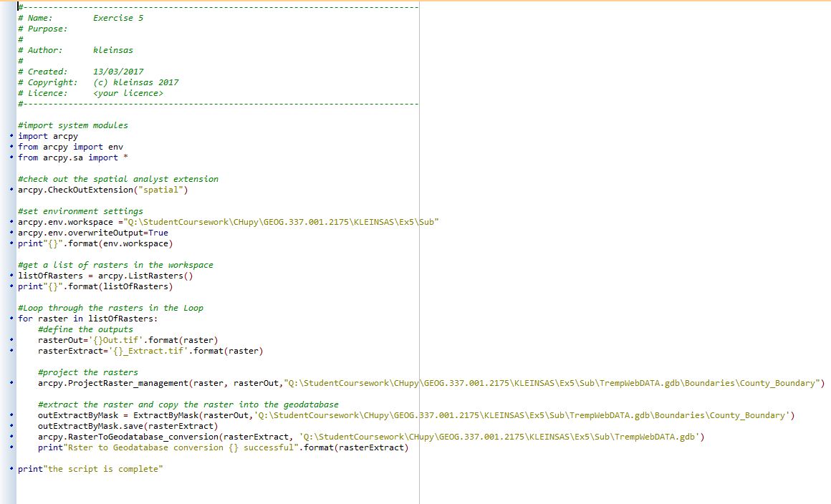Click the '# Created: 13/03/2017' comment line
The height and width of the screenshot is (504, 831).
tap(80, 72)
